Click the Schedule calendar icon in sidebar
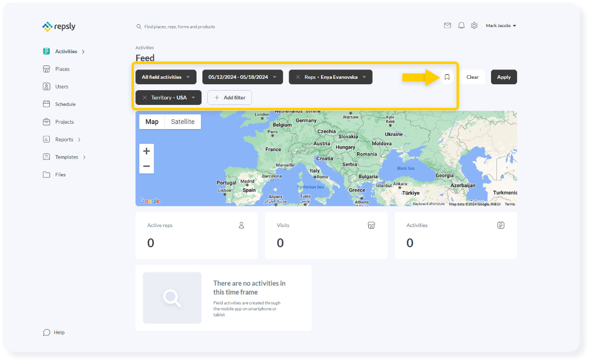Image resolution: width=592 pixels, height=364 pixels. [x=46, y=104]
